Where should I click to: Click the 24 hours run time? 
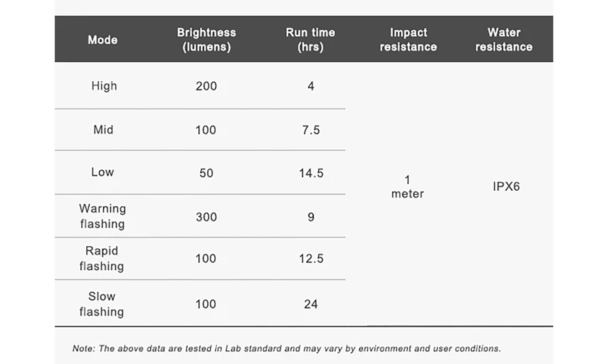311,304
